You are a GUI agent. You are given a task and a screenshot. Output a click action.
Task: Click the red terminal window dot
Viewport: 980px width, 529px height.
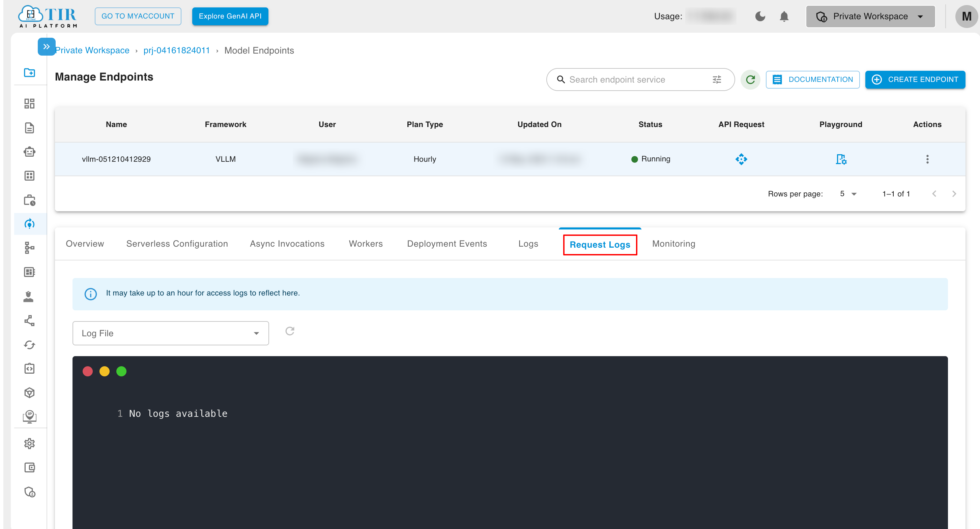[87, 371]
